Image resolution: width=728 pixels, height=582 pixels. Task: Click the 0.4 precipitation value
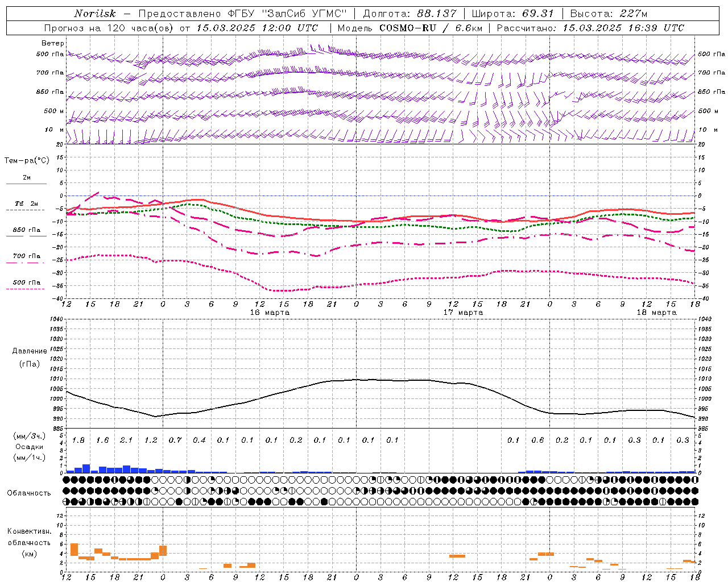coord(199,440)
